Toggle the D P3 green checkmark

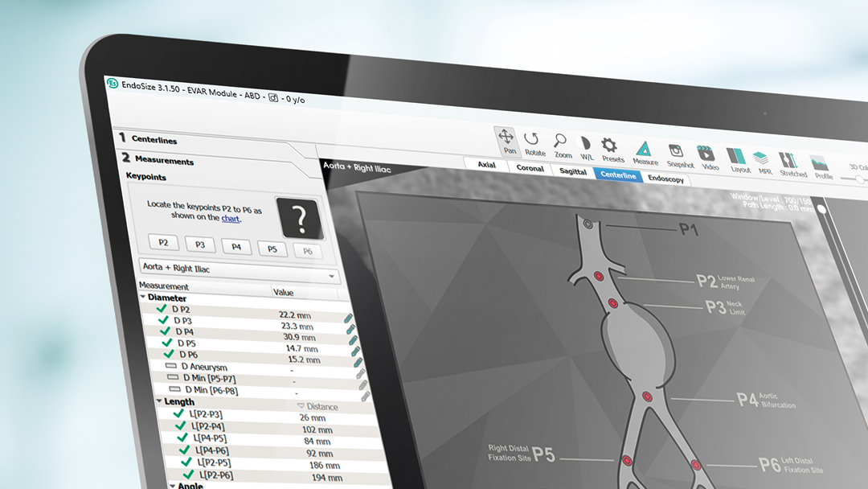click(163, 319)
